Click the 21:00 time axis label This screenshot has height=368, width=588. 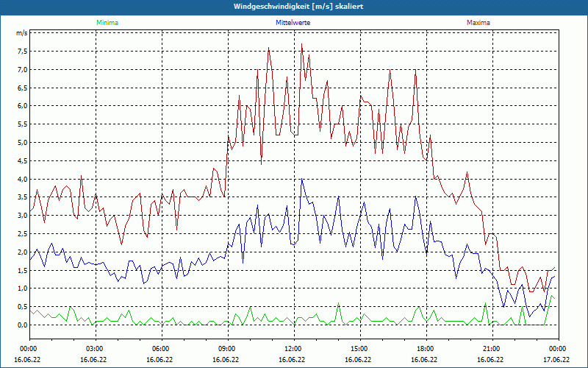coord(491,349)
